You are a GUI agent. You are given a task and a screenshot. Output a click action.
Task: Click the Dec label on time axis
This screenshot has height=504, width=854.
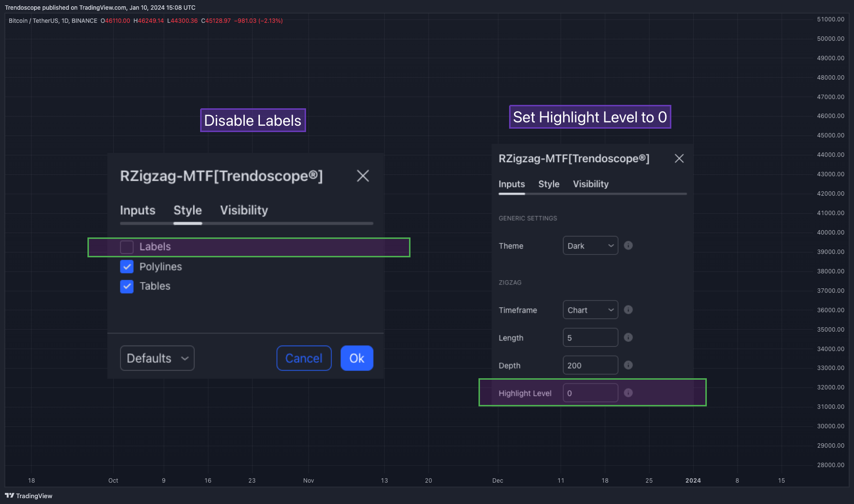tap(498, 481)
